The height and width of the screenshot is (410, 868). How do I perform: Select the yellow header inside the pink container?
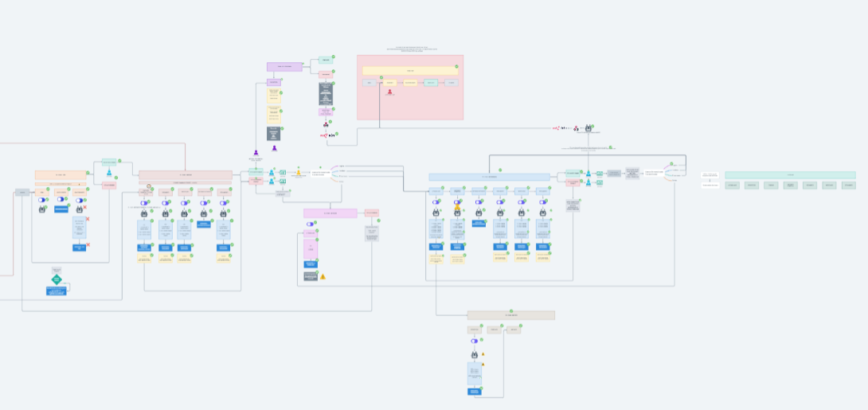point(410,71)
